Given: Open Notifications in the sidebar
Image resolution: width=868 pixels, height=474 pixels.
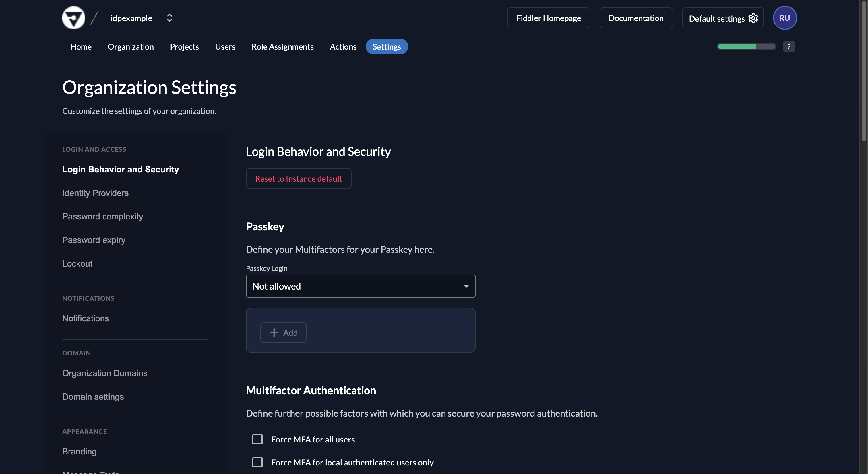Looking at the screenshot, I should (x=86, y=318).
